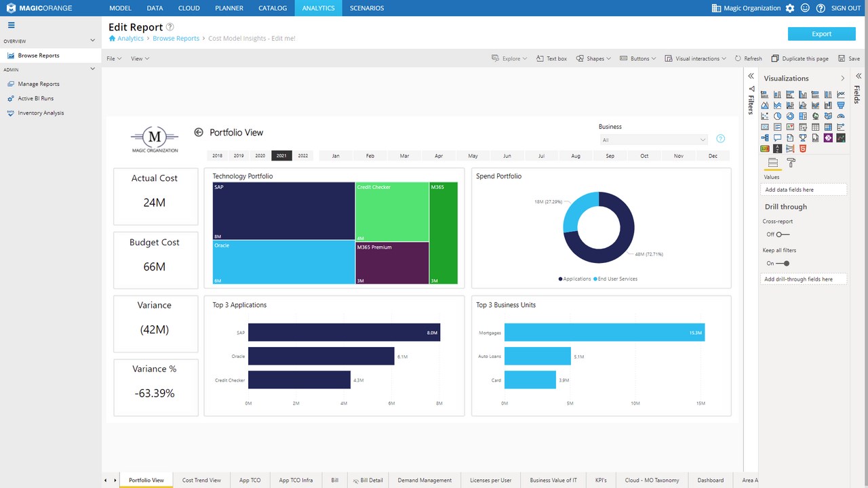Click the help icon beside Edit Report
868x488 pixels.
pos(170,27)
